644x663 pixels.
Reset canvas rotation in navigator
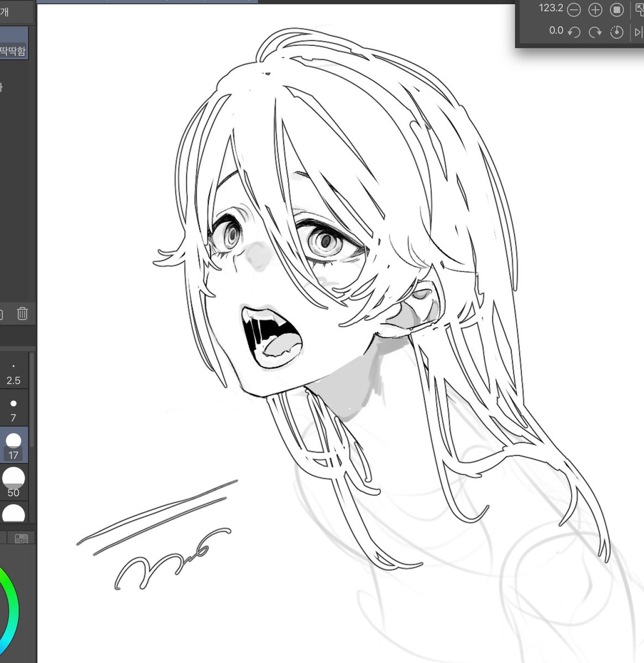click(x=616, y=32)
